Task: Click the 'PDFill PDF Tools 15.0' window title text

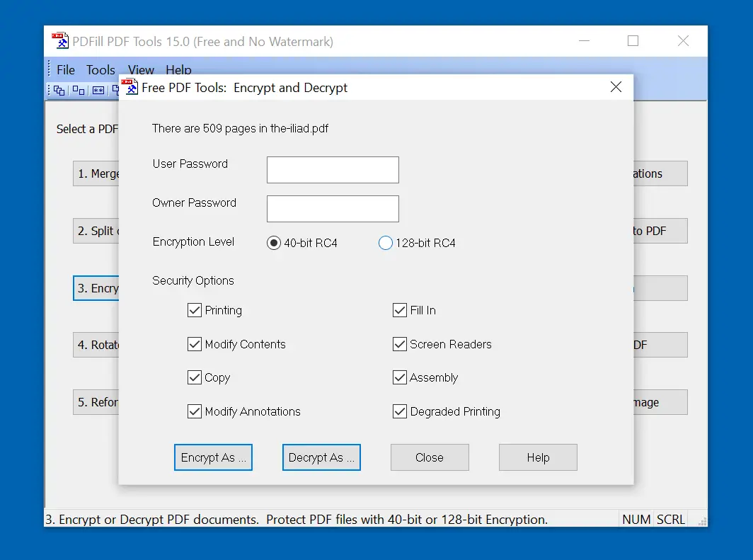Action: [202, 42]
